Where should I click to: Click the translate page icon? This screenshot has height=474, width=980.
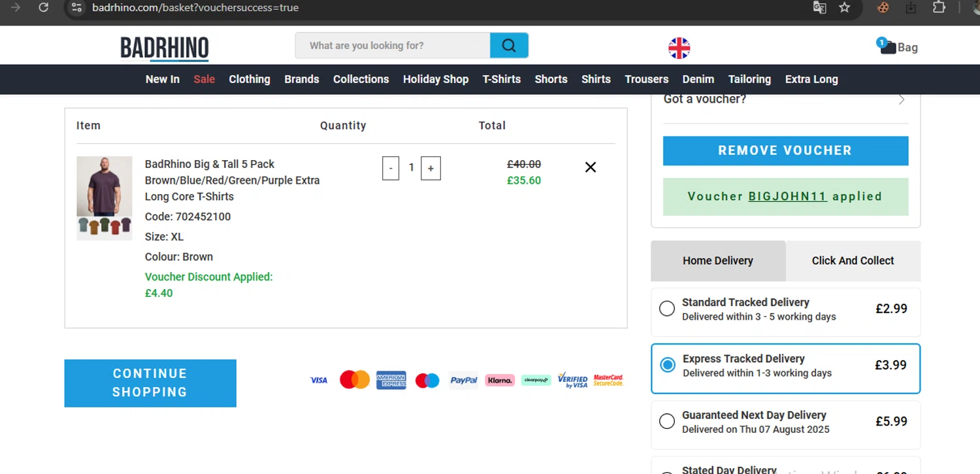pyautogui.click(x=819, y=8)
